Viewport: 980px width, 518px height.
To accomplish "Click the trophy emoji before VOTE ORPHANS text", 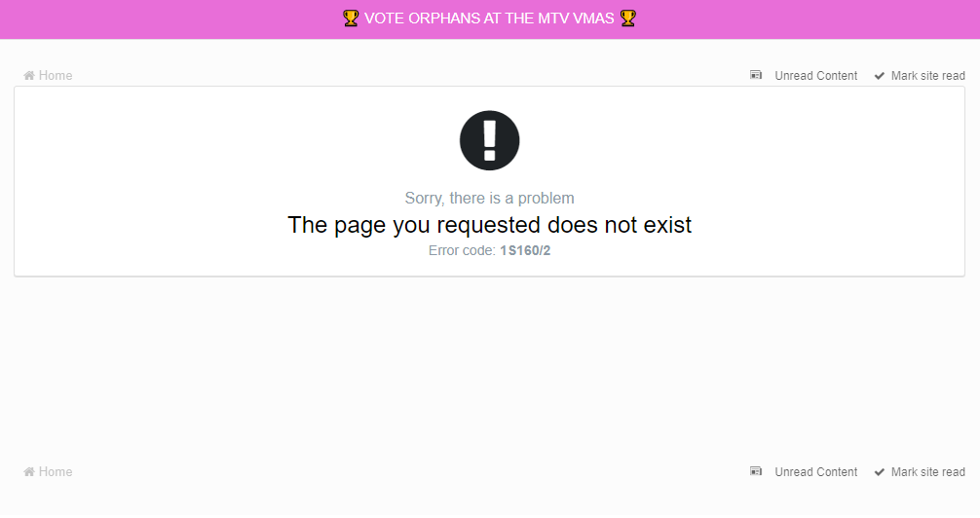I will coord(351,18).
